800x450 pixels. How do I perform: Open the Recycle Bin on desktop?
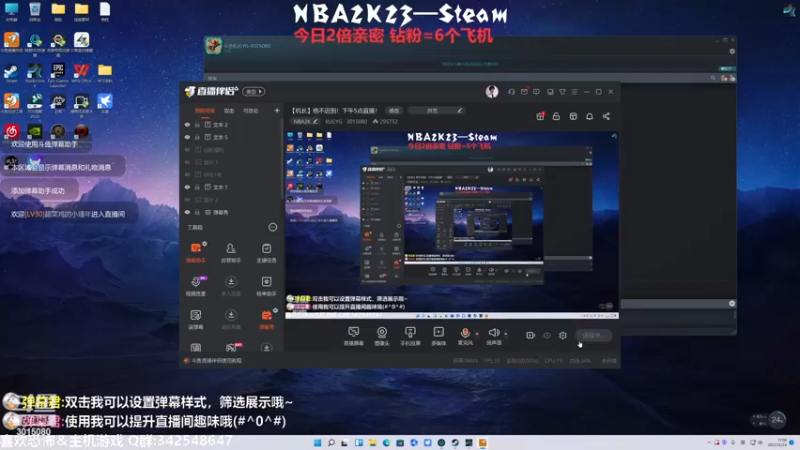tap(34, 12)
